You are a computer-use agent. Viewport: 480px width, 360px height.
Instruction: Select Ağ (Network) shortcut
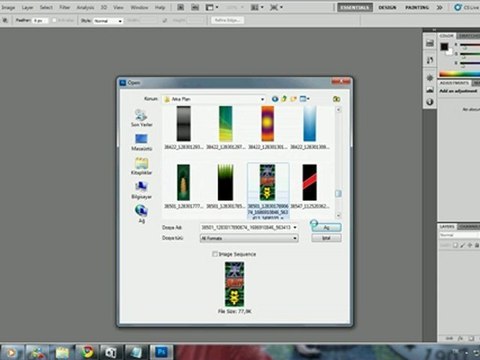141,214
